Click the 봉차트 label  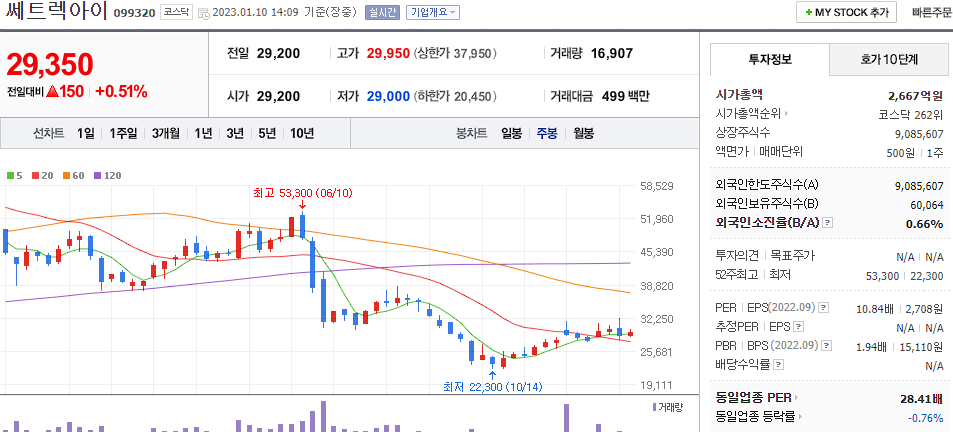[472, 134]
